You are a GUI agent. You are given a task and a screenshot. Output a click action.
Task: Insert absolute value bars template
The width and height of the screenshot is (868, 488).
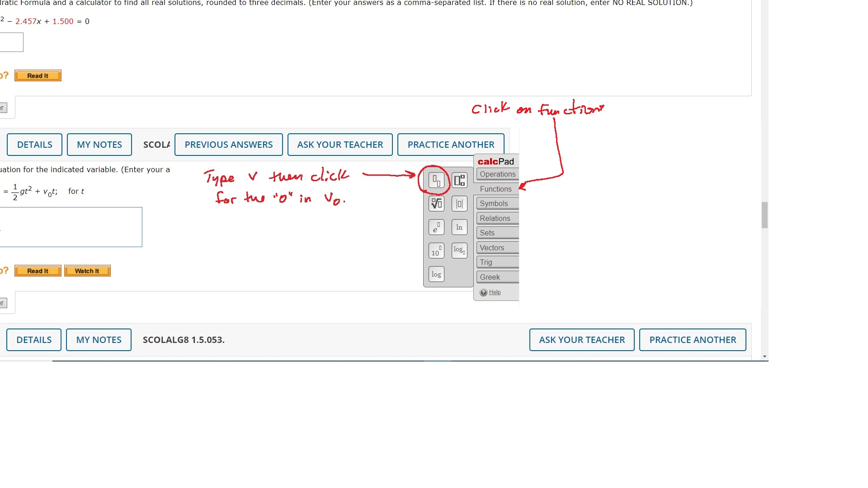coord(459,204)
